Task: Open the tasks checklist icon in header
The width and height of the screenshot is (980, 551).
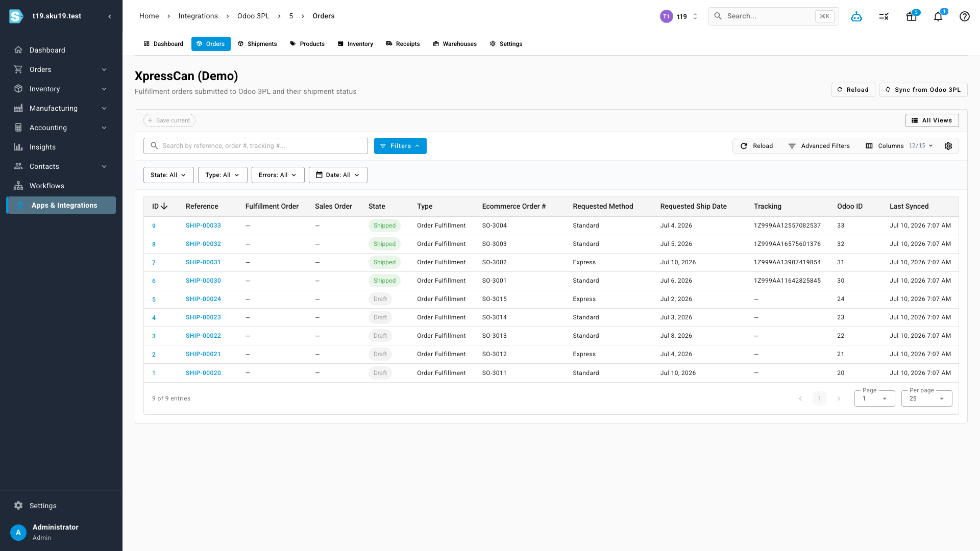Action: [884, 16]
